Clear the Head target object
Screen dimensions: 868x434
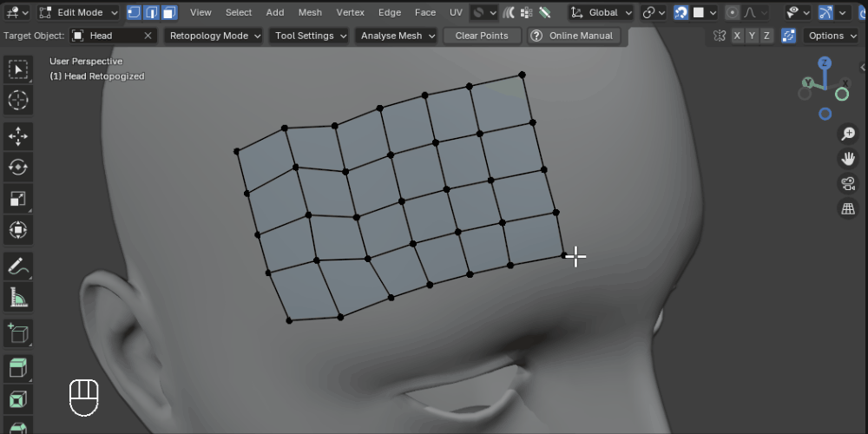[x=148, y=36]
